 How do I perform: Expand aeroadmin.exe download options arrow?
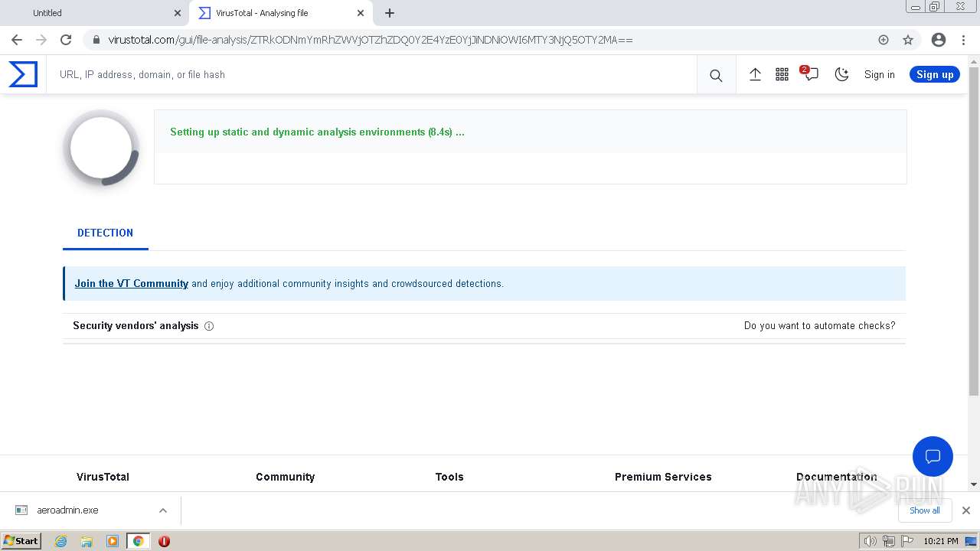(162, 510)
